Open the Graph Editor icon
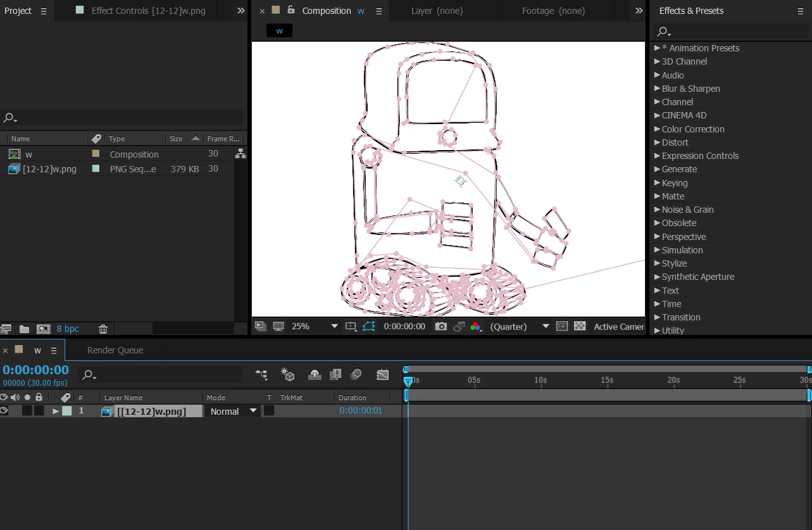 (382, 375)
